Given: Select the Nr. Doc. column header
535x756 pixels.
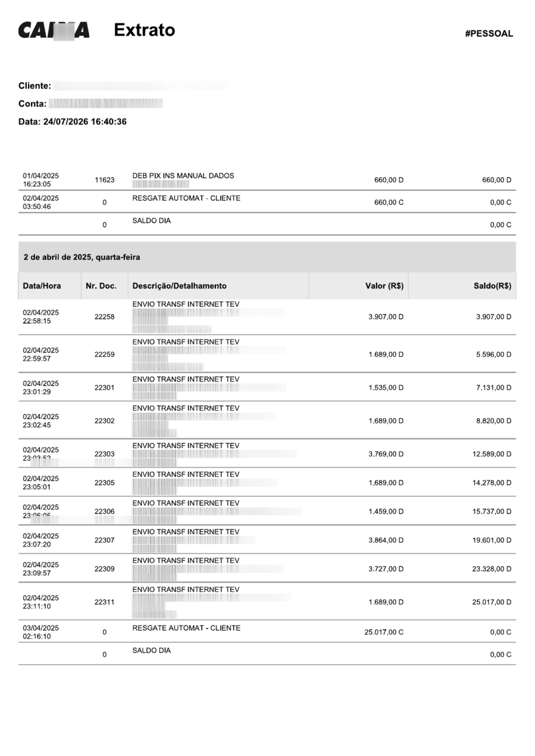Looking at the screenshot, I should pos(100,286).
